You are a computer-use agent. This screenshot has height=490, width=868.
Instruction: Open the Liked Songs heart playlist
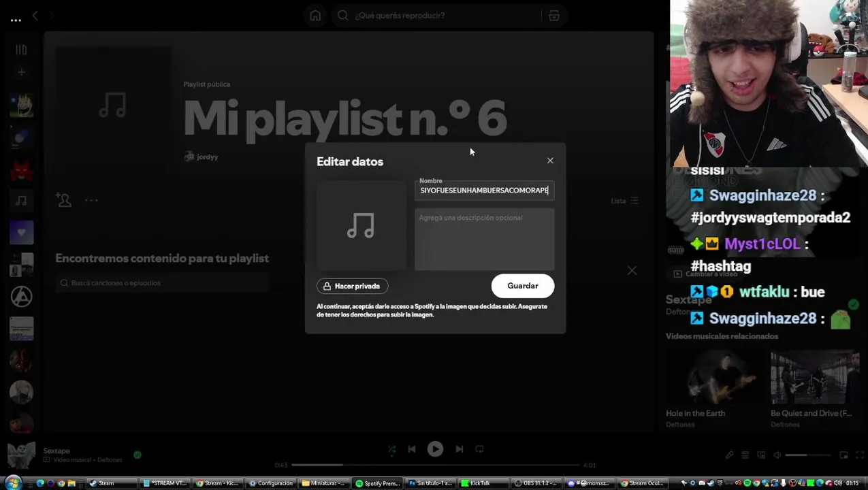pyautogui.click(x=21, y=233)
